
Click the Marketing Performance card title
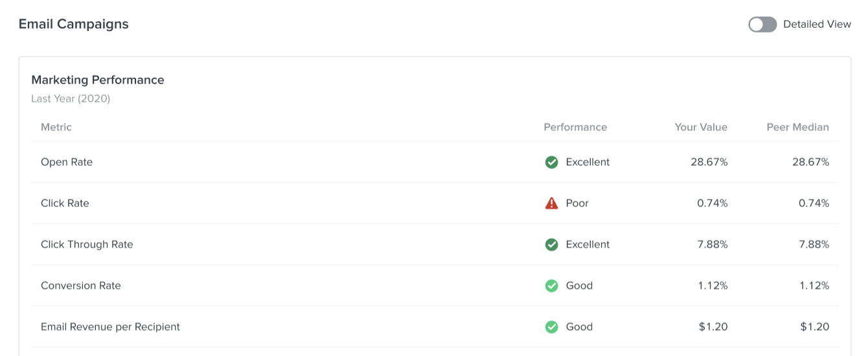(98, 80)
